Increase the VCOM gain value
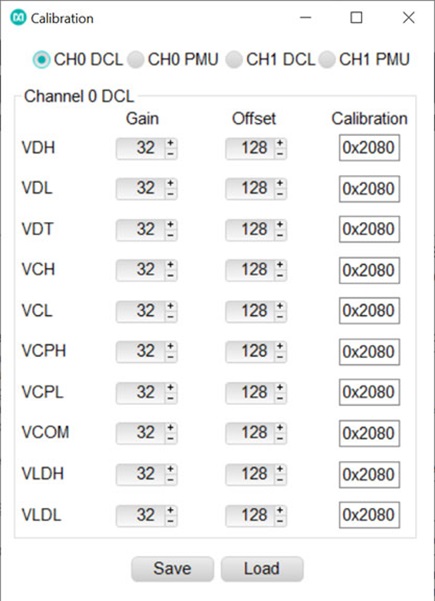The width and height of the screenshot is (435, 601). [x=171, y=428]
